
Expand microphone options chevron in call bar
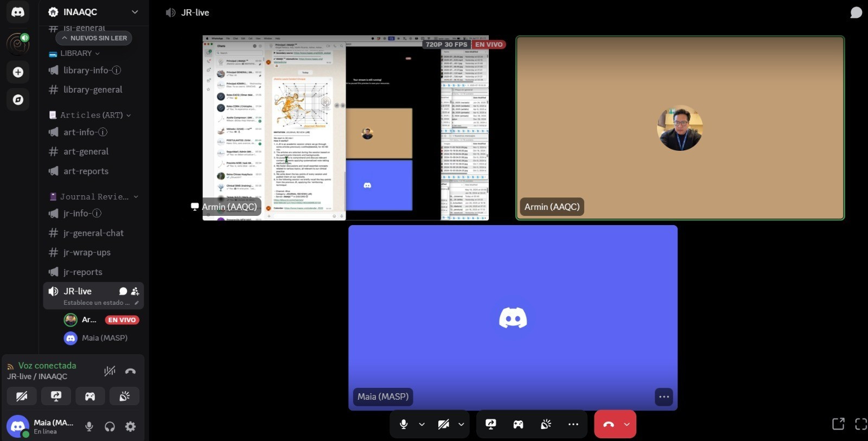pos(422,424)
